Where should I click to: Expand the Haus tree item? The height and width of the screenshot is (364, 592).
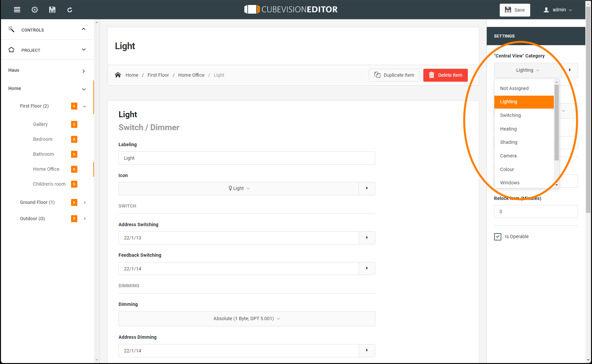tap(84, 71)
